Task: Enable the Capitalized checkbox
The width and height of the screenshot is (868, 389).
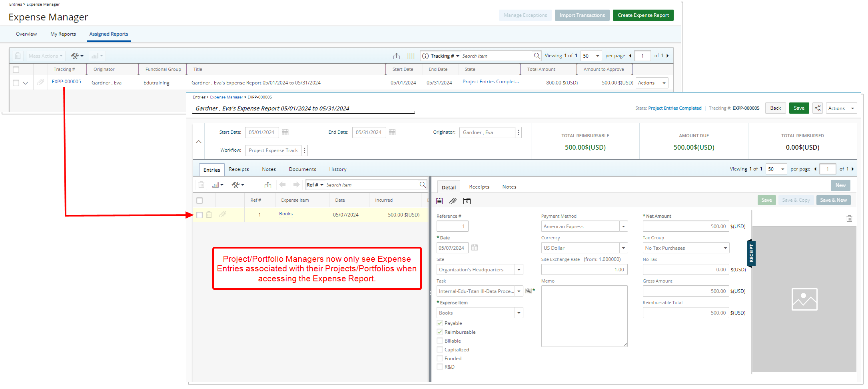Action: pos(440,349)
